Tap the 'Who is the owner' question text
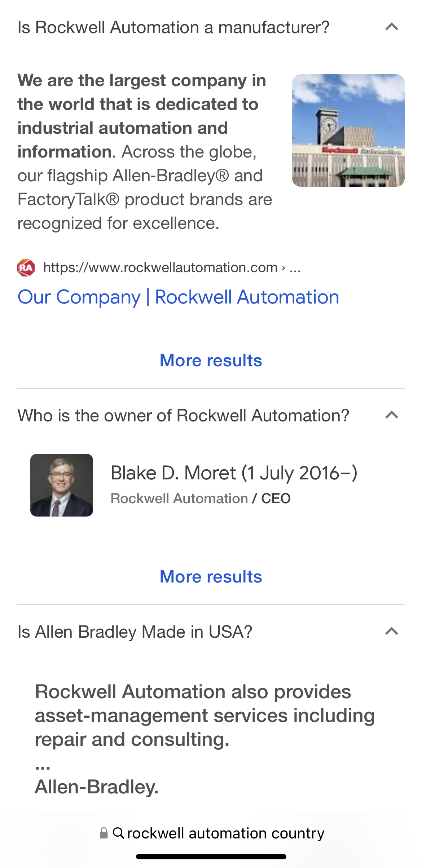 (x=183, y=416)
